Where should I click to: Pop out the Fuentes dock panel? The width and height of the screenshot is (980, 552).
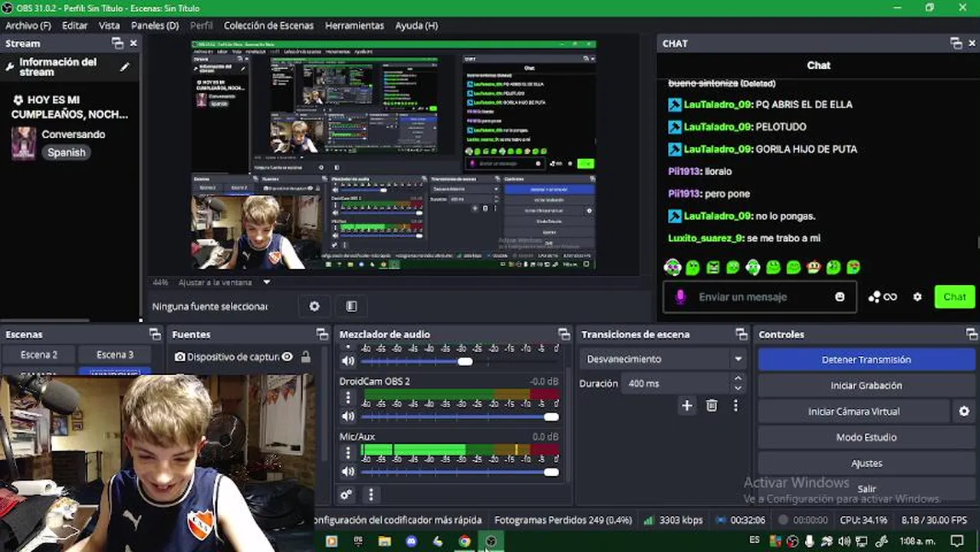(322, 334)
